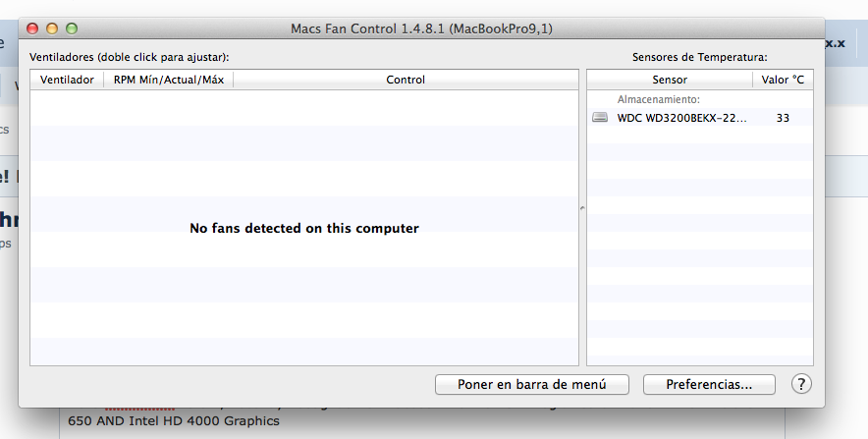Image resolution: width=868 pixels, height=439 pixels.
Task: Click the Poner en barra de menú button
Action: coord(531,384)
